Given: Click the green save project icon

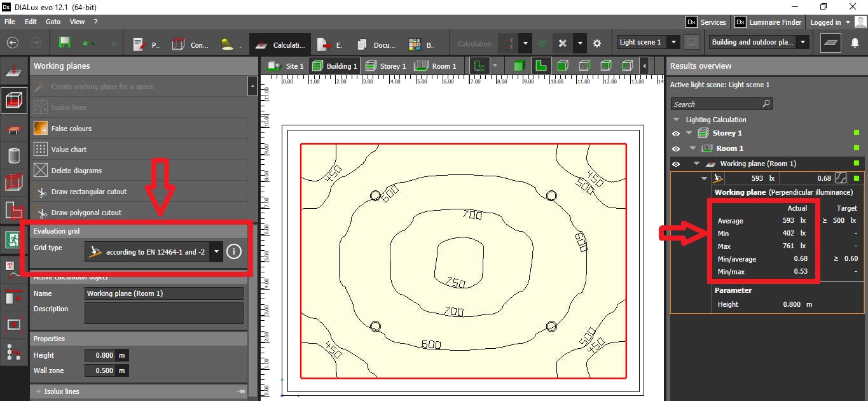Looking at the screenshot, I should click(x=64, y=43).
